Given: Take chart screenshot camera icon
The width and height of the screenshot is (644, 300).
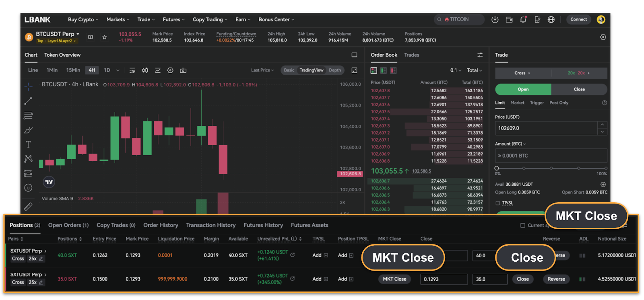Looking at the screenshot, I should 183,70.
